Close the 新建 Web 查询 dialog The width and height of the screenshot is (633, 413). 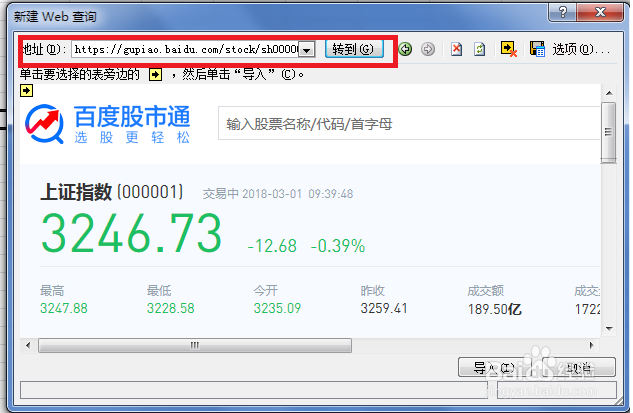[600, 12]
